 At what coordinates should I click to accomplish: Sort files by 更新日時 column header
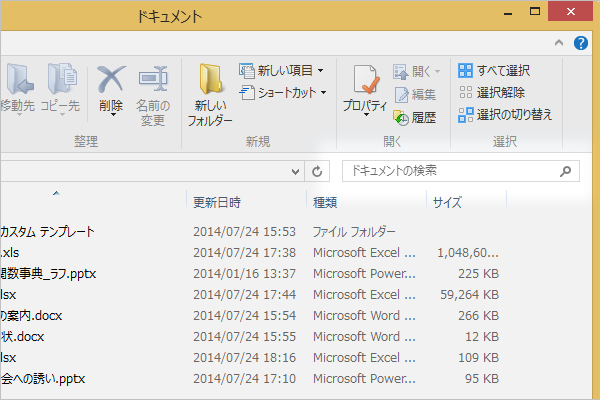coord(217,202)
